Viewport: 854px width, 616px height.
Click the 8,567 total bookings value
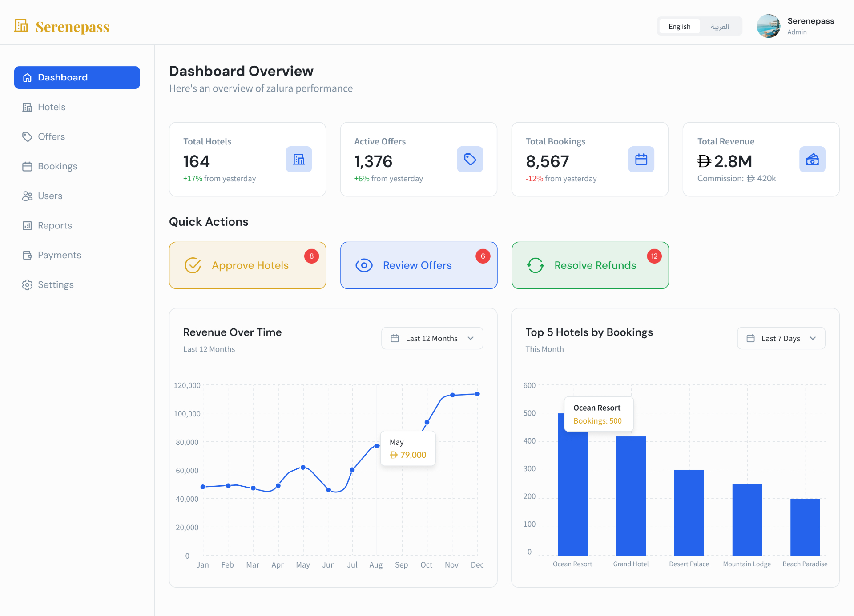point(548,161)
